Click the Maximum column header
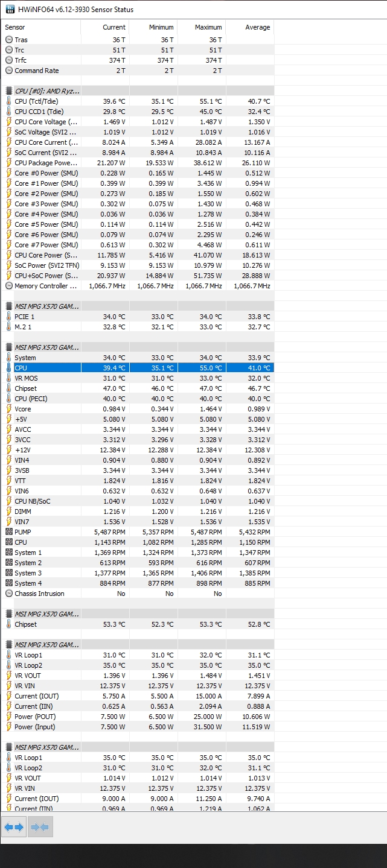This screenshot has height=868, width=387. [202, 27]
